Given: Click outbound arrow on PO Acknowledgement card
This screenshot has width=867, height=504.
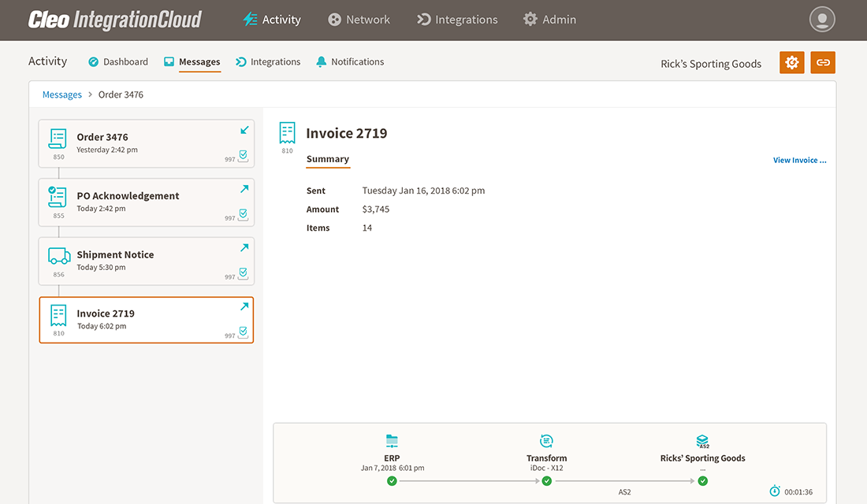Looking at the screenshot, I should point(244,189).
